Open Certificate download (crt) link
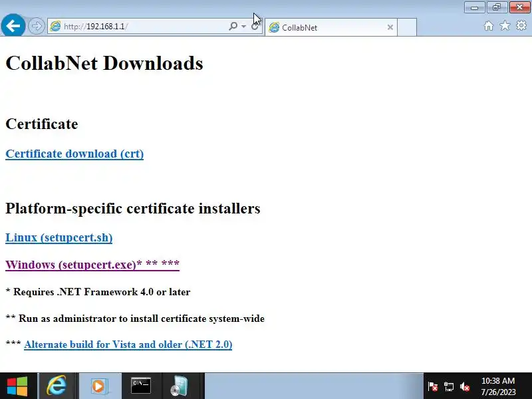This screenshot has width=532, height=399. coord(74,154)
